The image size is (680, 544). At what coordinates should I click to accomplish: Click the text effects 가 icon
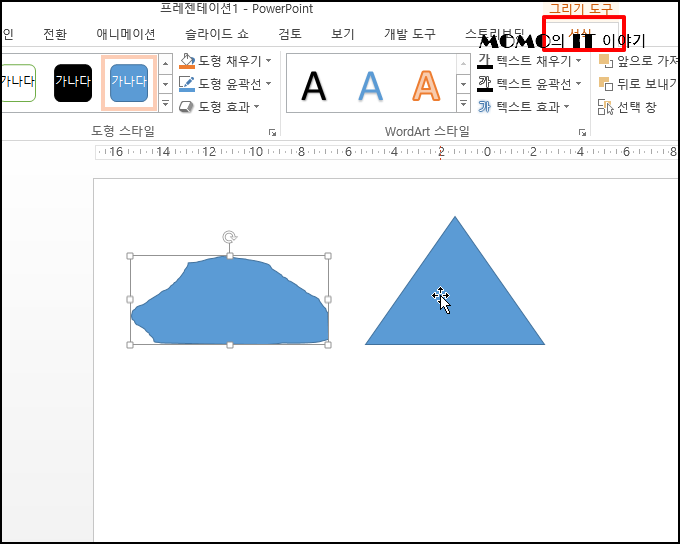click(x=484, y=106)
